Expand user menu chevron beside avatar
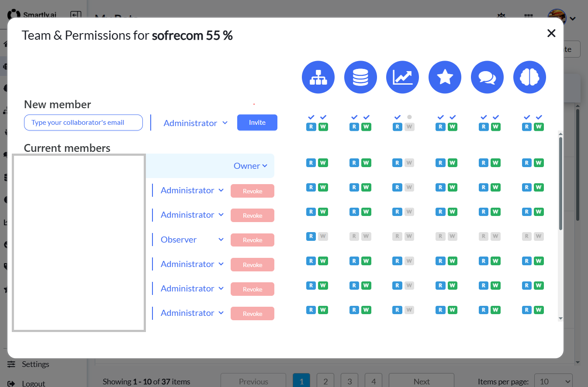This screenshot has height=387, width=588. click(x=572, y=18)
